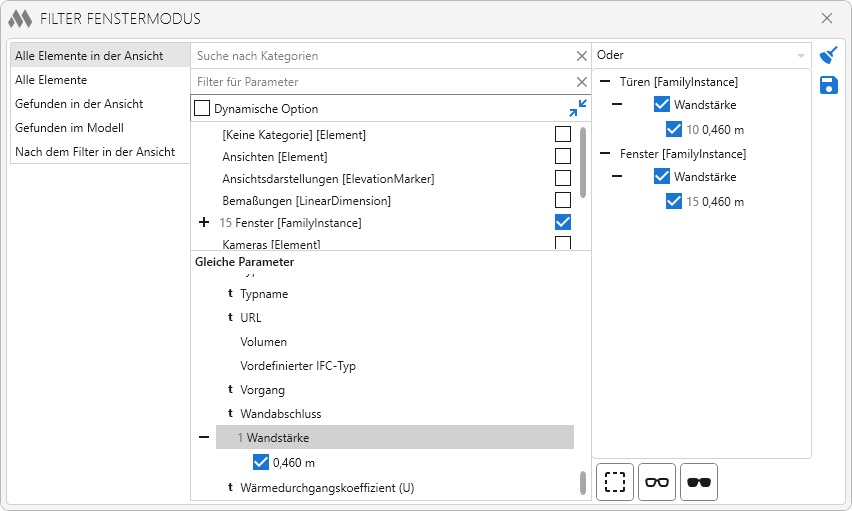Open the Oder logic operator dropdown
Viewport: 852px width, 511px height.
[x=700, y=56]
